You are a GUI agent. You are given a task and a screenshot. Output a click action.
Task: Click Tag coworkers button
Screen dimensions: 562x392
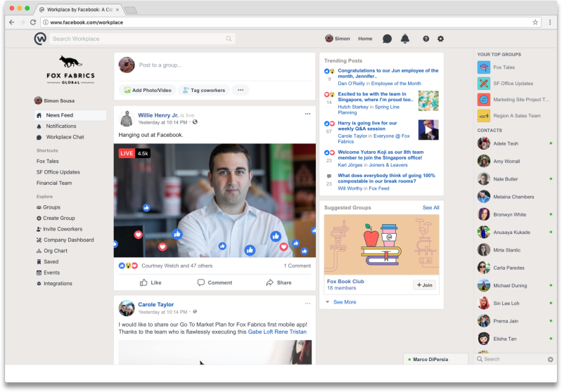tap(204, 90)
